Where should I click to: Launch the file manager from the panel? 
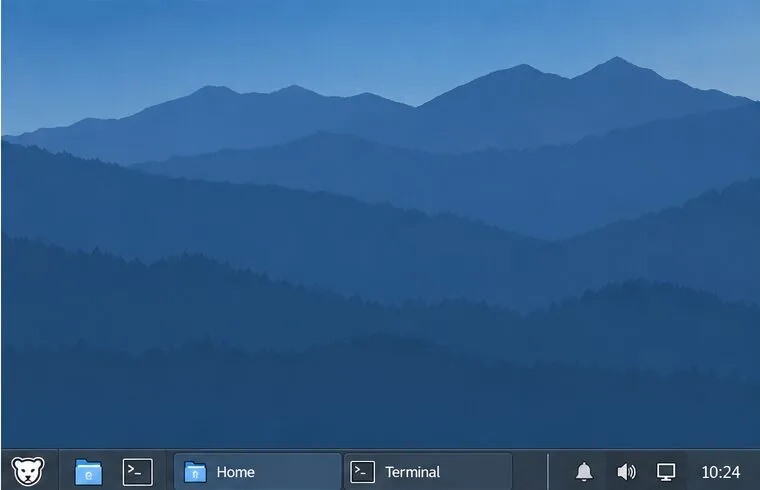tap(88, 472)
